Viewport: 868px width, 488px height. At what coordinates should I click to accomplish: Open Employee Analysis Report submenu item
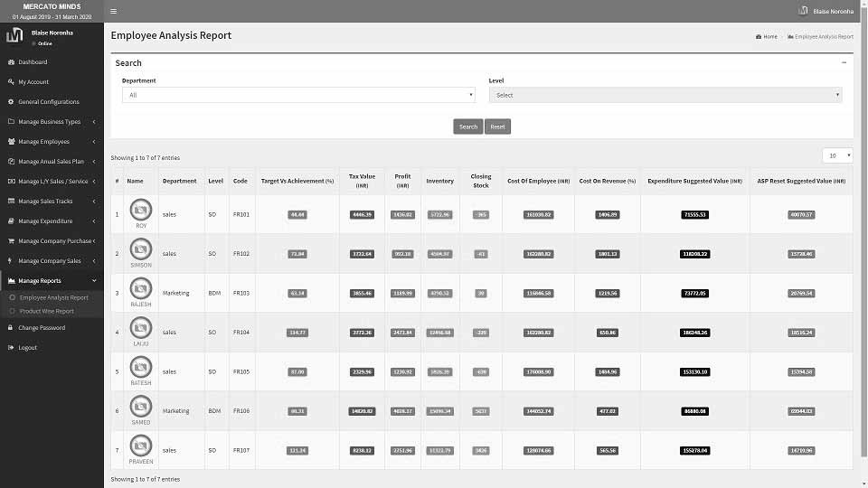coord(53,297)
